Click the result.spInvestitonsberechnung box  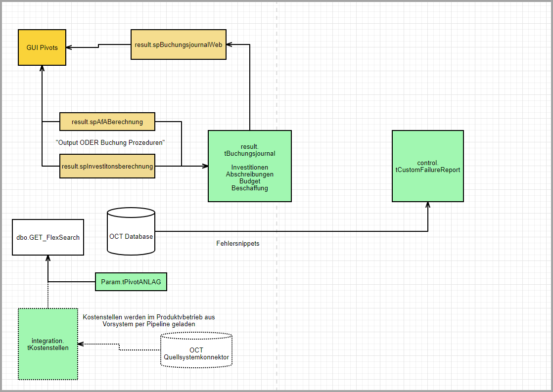coord(107,166)
